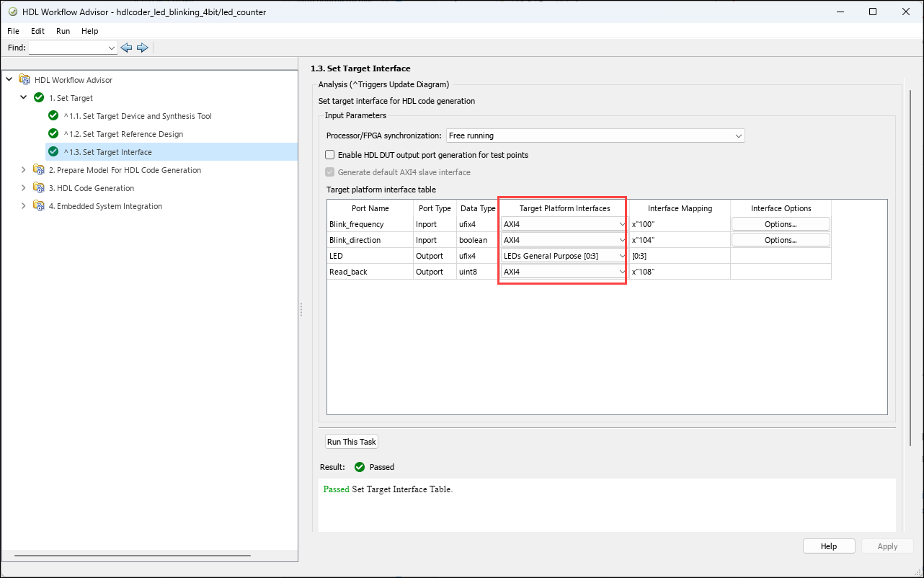Click the Generate default AXI4 slave interface checkbox
This screenshot has width=924, height=578.
330,172
